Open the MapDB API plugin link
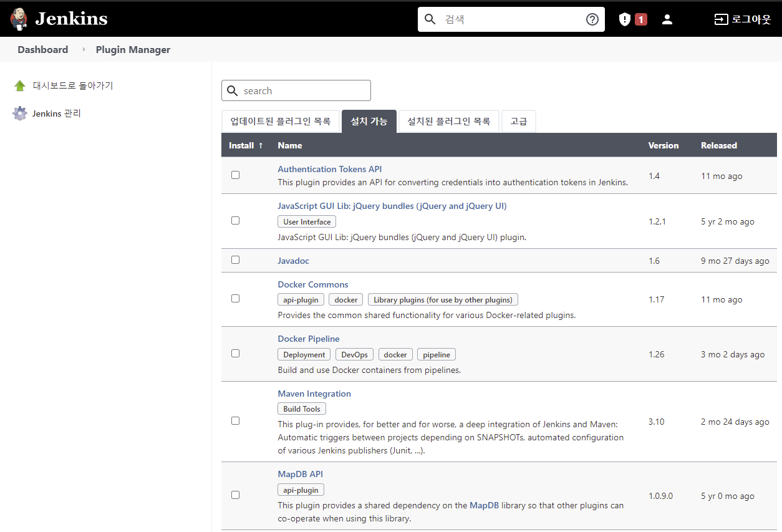The height and width of the screenshot is (532, 782). coord(301,474)
